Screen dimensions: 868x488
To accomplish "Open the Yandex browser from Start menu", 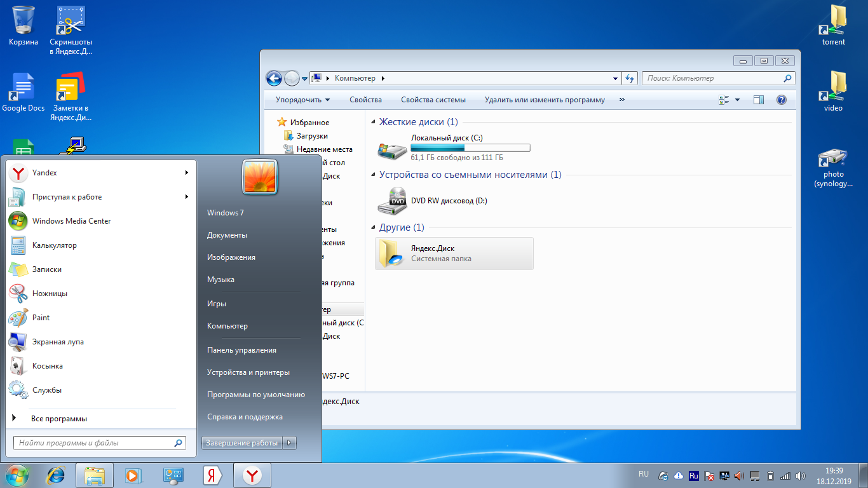I will click(44, 173).
